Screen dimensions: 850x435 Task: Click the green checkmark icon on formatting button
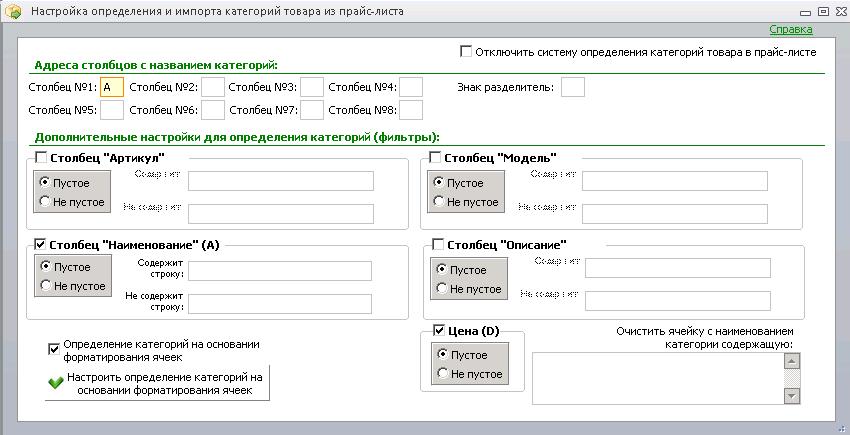click(56, 383)
